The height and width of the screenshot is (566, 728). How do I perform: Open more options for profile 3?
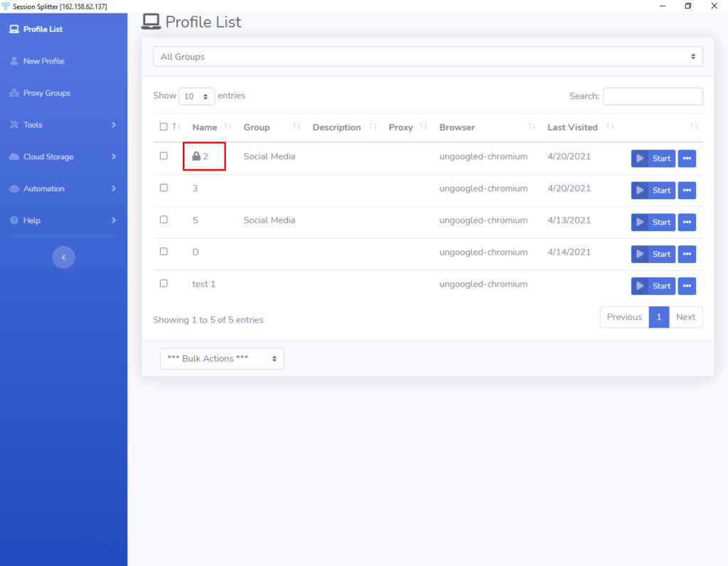[x=687, y=191]
